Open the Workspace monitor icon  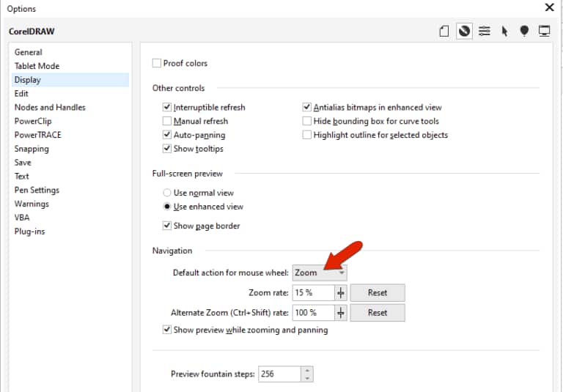pyautogui.click(x=545, y=31)
